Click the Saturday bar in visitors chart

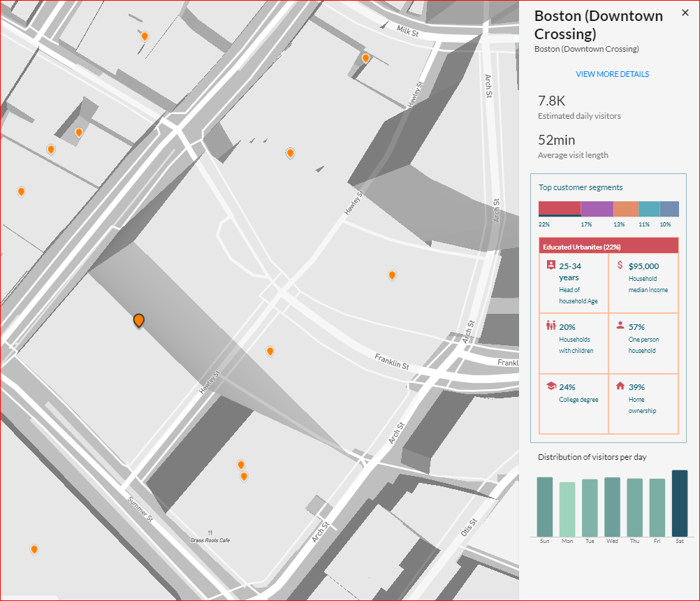(x=680, y=503)
